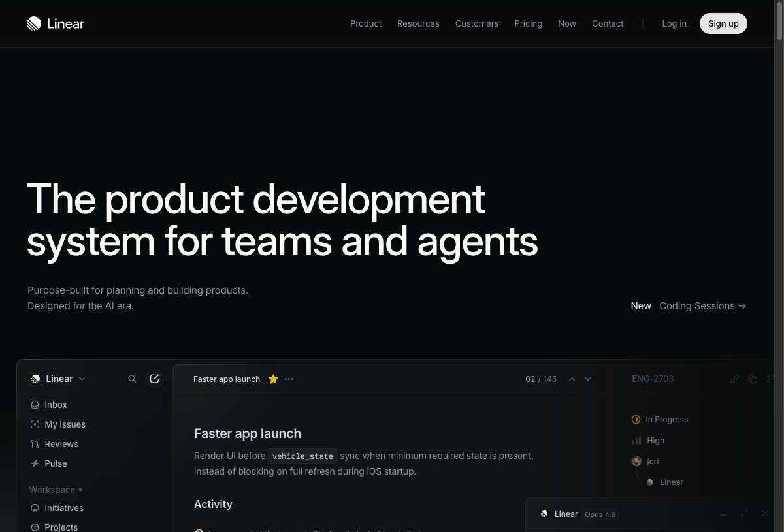Click the Pulse lightning icon

coord(35,463)
